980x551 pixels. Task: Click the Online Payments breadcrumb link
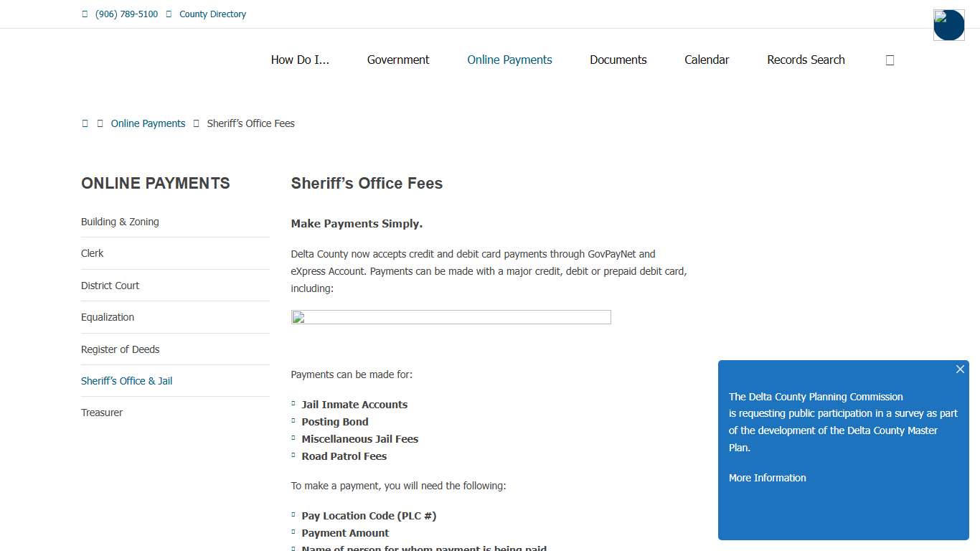point(148,123)
